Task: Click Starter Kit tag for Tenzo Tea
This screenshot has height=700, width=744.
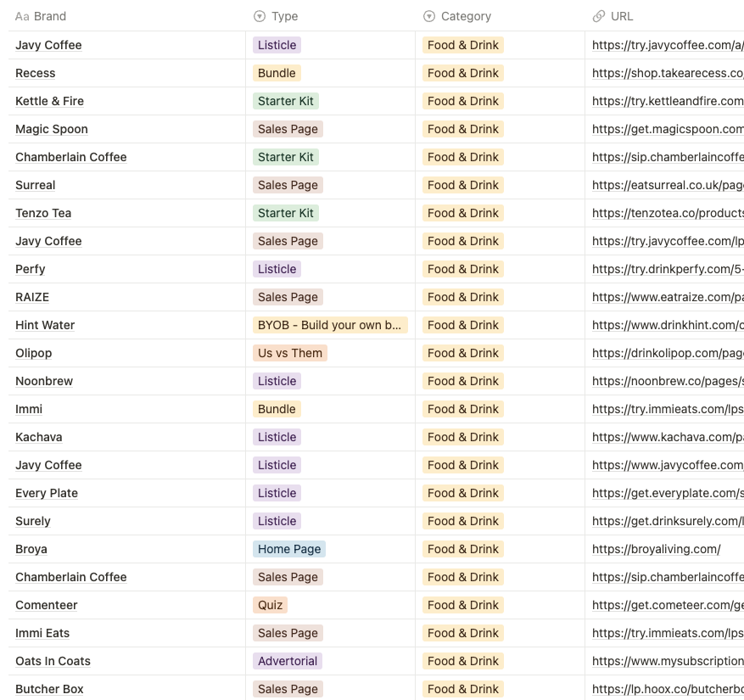Action: click(x=286, y=213)
